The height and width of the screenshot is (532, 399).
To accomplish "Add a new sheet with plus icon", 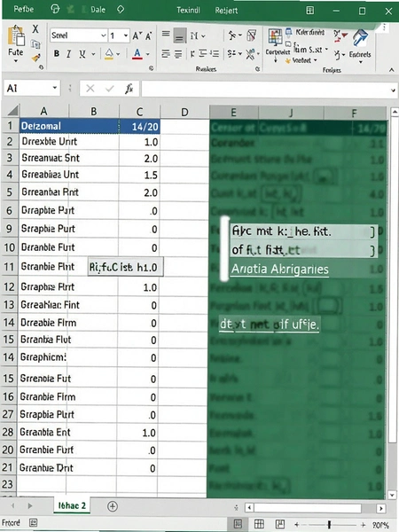I will pos(113,506).
